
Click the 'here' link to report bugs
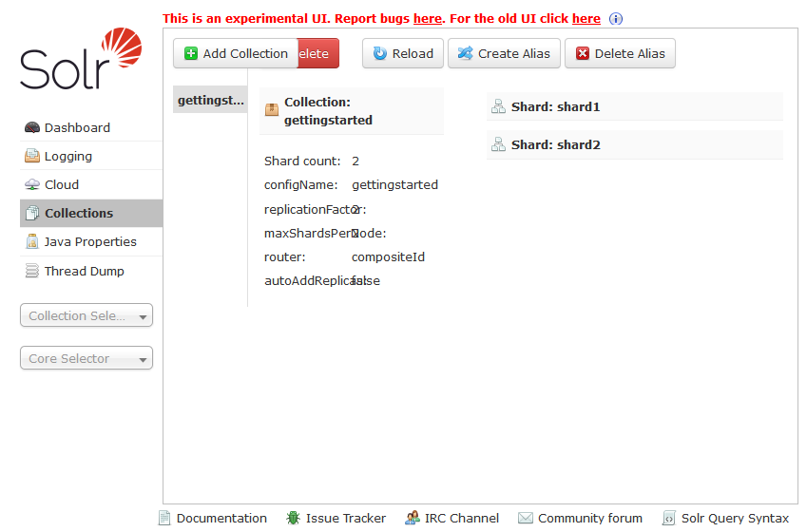pyautogui.click(x=428, y=19)
